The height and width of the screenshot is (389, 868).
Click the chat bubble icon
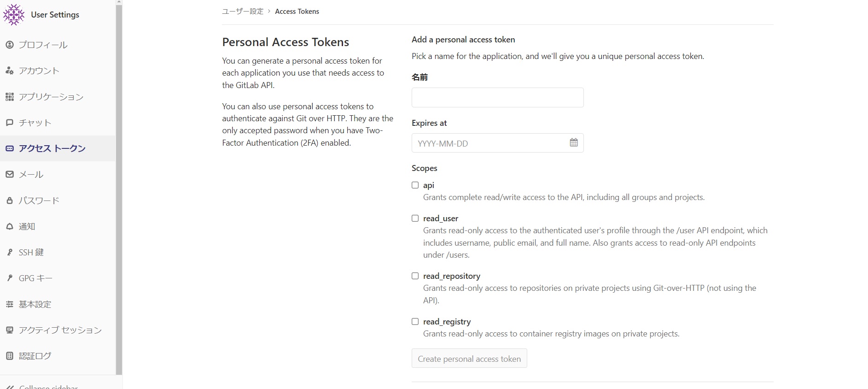click(x=9, y=123)
